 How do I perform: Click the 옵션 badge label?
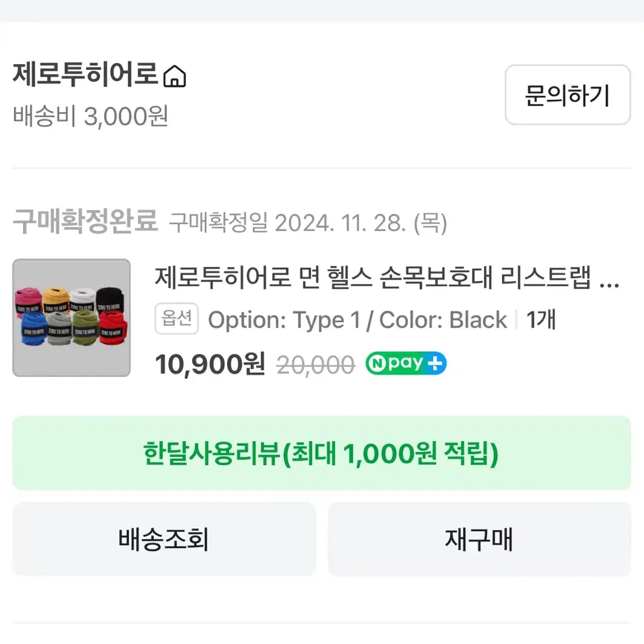click(x=177, y=319)
